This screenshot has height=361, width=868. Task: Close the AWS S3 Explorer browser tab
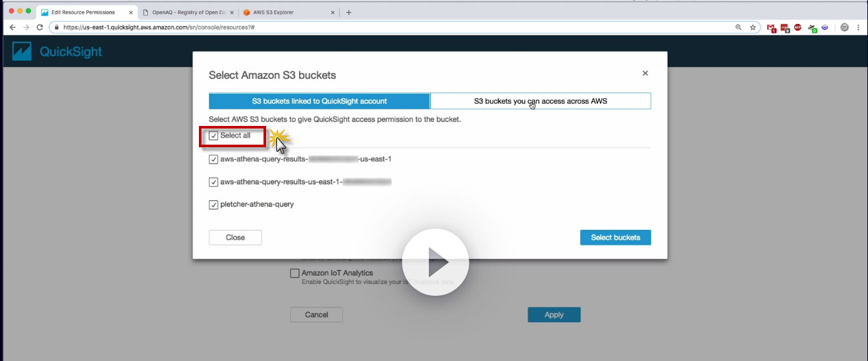(x=333, y=12)
